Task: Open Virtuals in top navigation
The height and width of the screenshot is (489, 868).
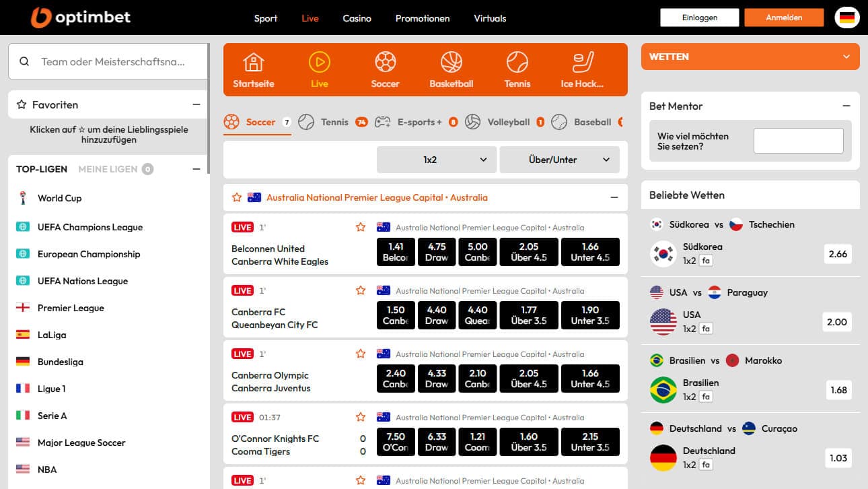Action: 490,18
